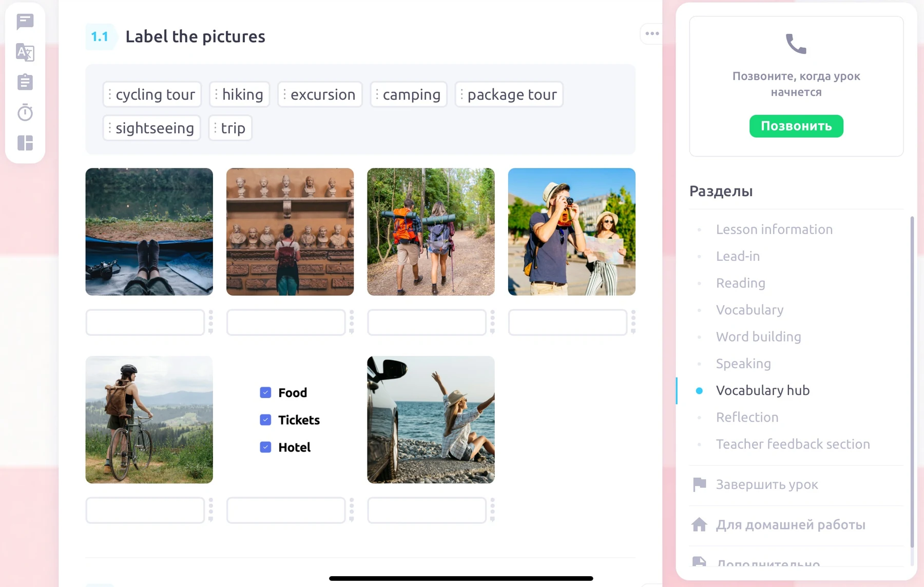924x587 pixels.
Task: Click Завершить урок link
Action: click(x=766, y=484)
